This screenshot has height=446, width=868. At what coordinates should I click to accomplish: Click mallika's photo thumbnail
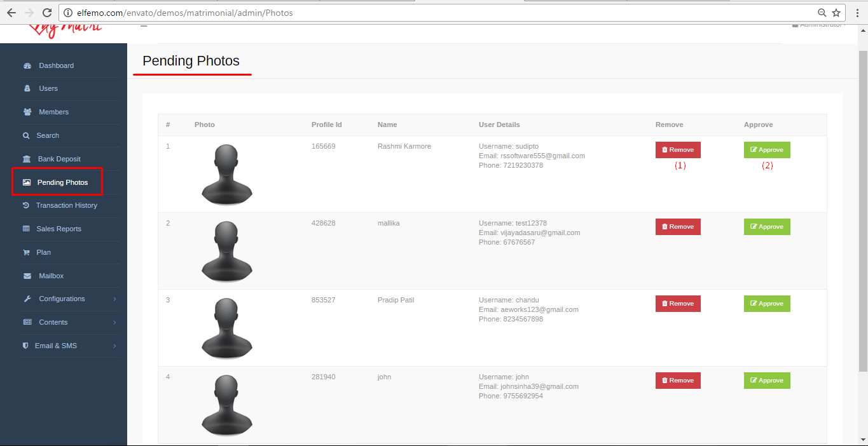tap(227, 252)
